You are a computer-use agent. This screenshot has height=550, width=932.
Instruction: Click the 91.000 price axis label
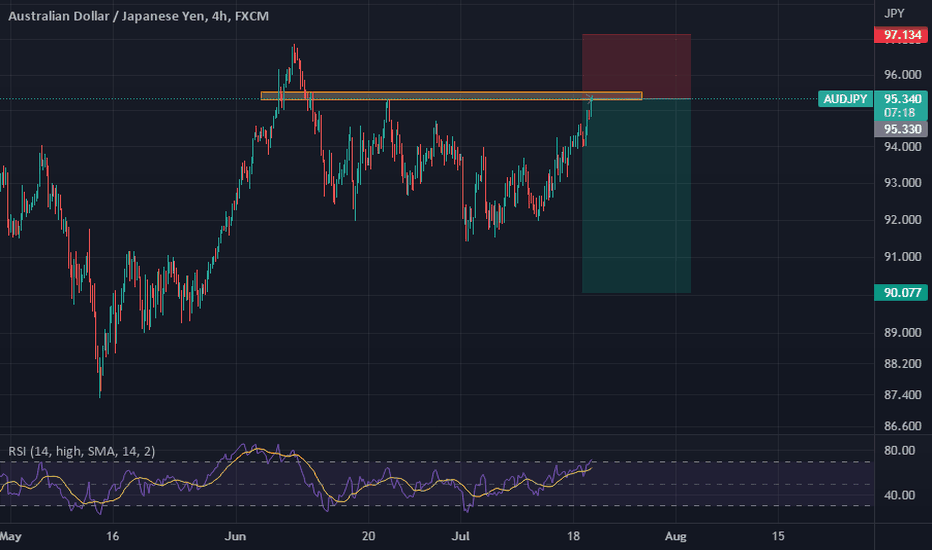[902, 256]
